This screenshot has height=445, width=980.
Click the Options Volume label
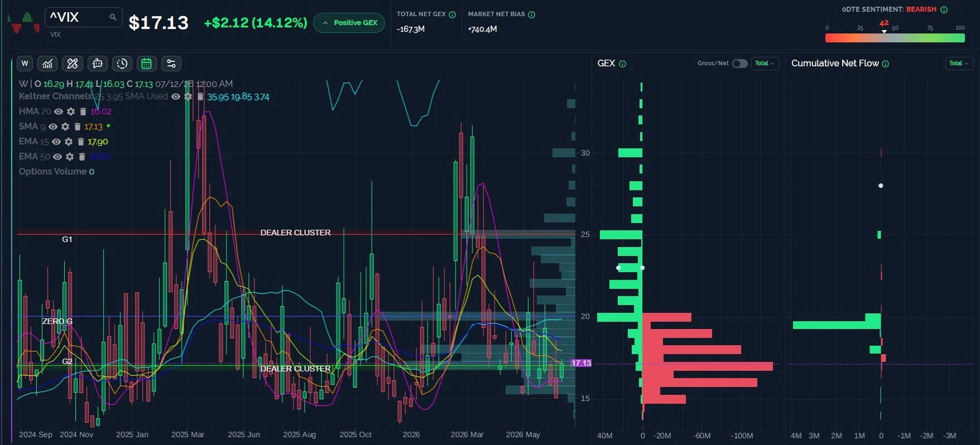pos(53,172)
